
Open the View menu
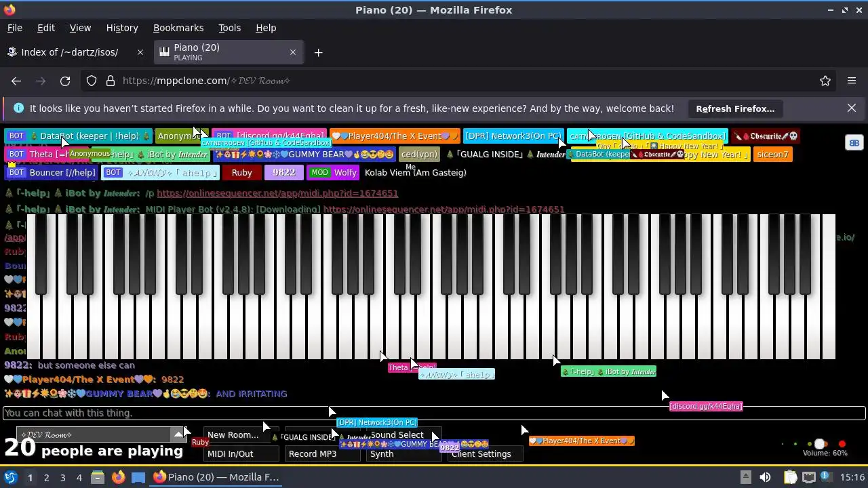tap(80, 28)
